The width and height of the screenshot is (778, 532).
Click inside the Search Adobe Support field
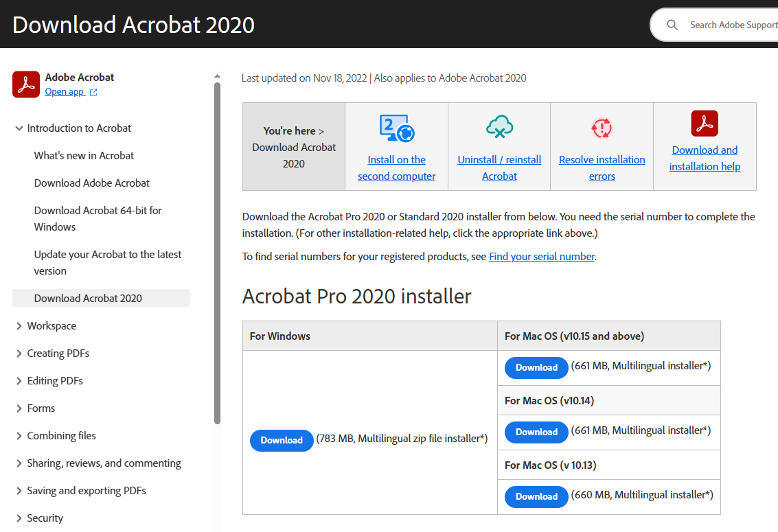coord(728,24)
